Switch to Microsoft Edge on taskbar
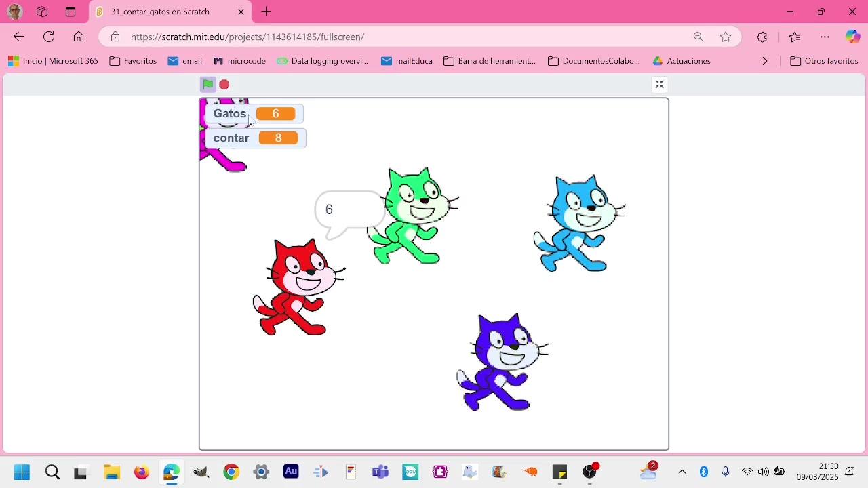Screen dimensions: 868x488 click(x=172, y=472)
